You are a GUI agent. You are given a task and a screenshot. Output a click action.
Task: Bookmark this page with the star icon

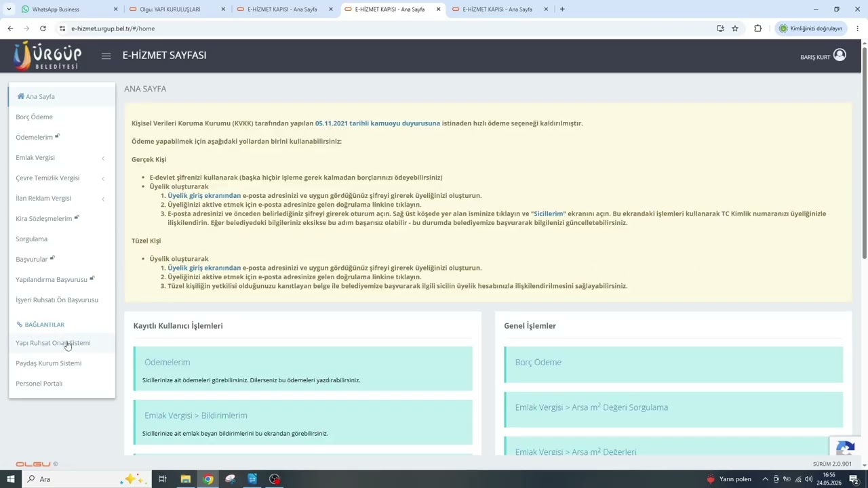click(735, 28)
